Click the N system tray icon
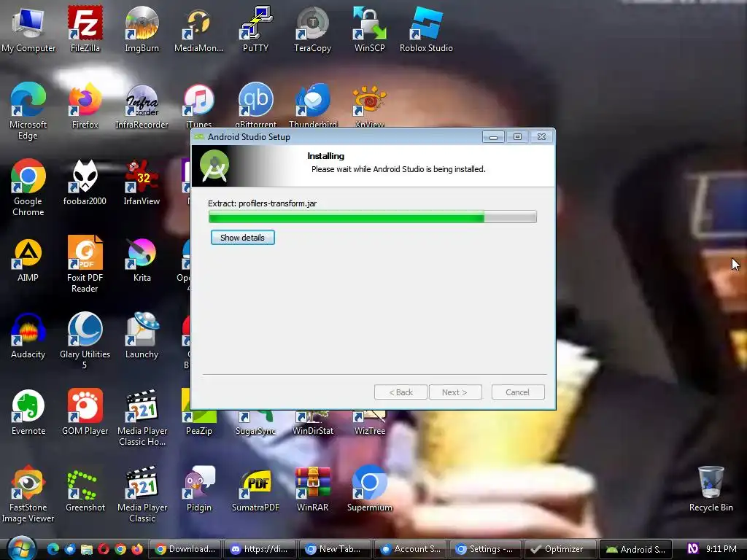This screenshot has width=747, height=560. point(693,548)
